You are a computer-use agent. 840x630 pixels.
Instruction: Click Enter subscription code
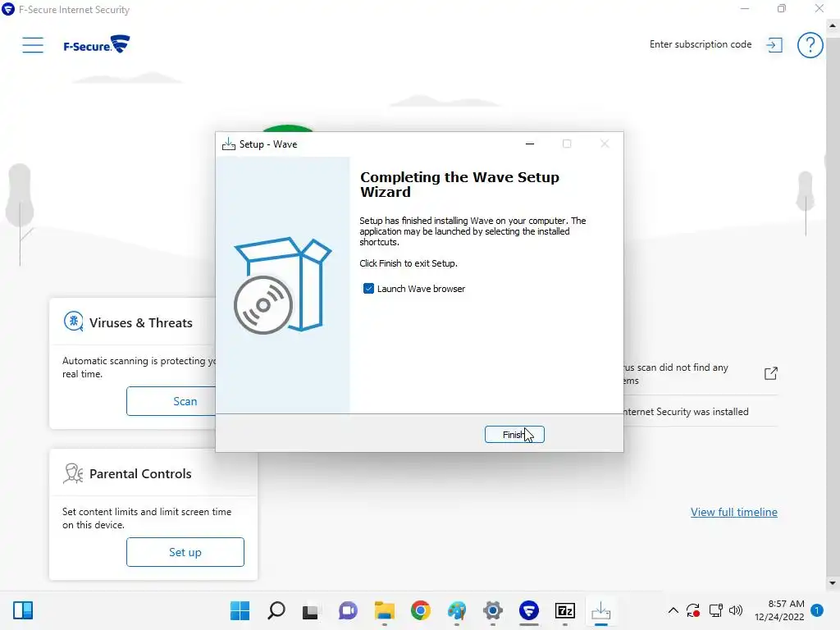click(701, 44)
